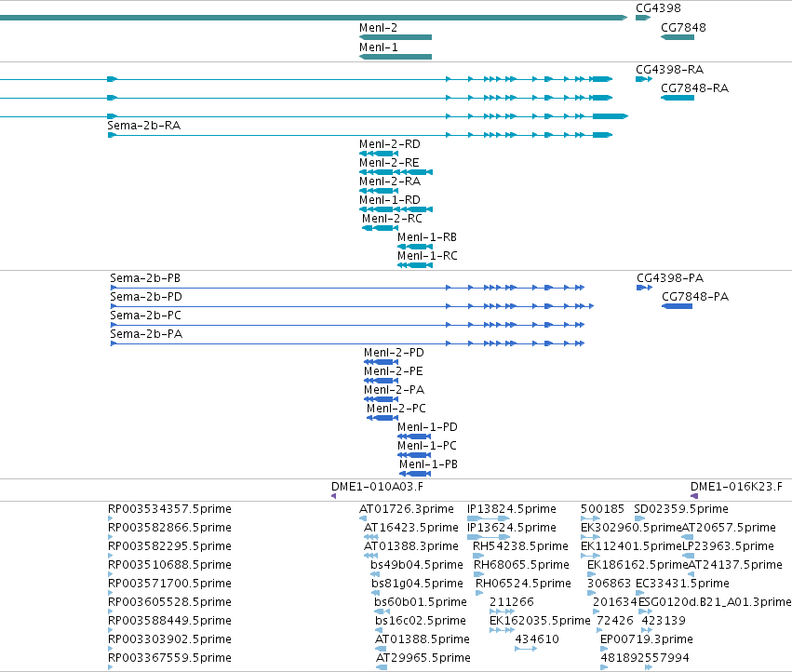Click the Menl-1-RC transcript
This screenshot has height=672, width=792.
[x=415, y=264]
